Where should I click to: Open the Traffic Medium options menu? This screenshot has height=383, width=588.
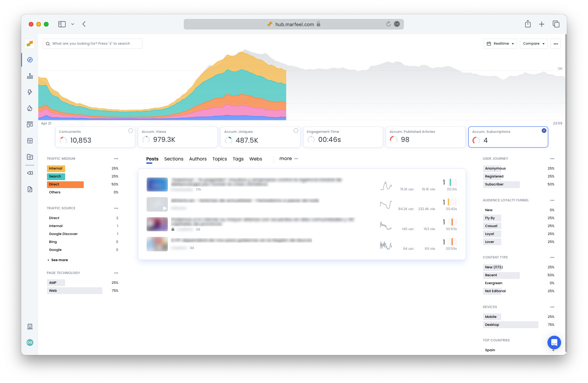116,158
